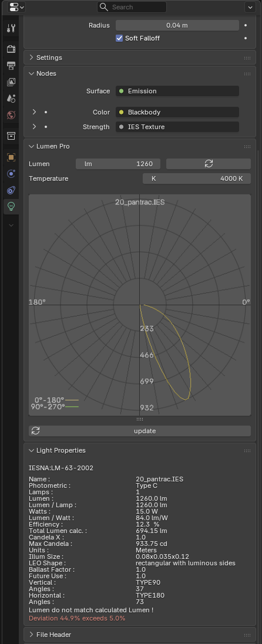Expand the Color node input arrow
Image resolution: width=262 pixels, height=644 pixels.
tap(34, 112)
